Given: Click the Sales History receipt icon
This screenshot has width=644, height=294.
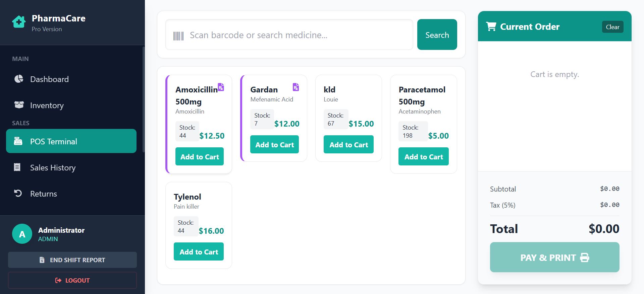Looking at the screenshot, I should (17, 167).
